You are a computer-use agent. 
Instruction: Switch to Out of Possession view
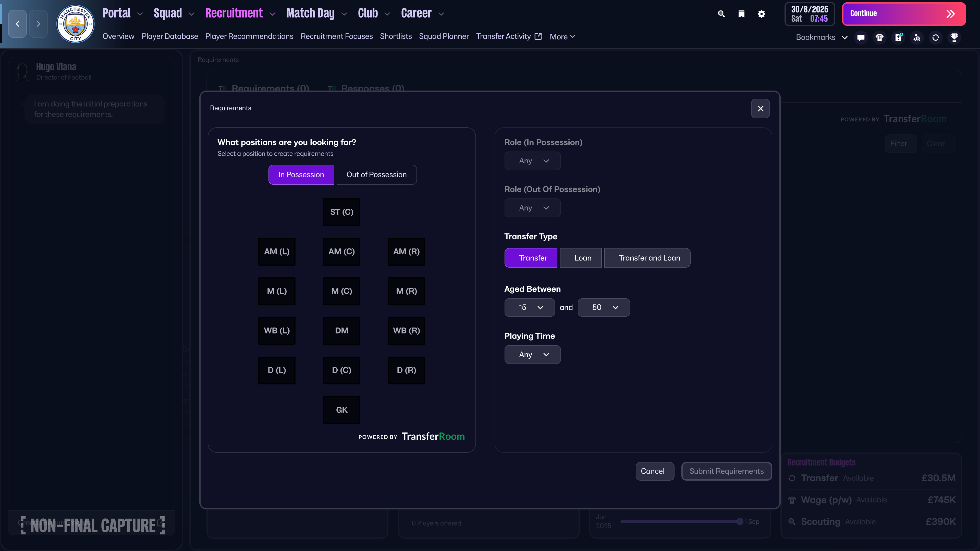(376, 174)
